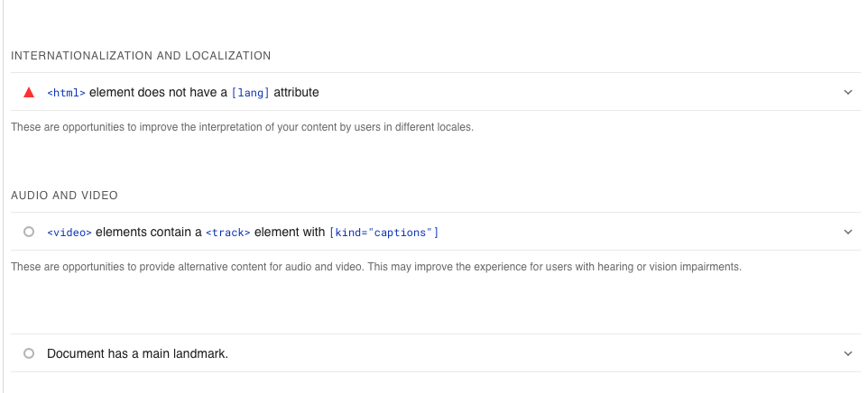Click the red triangle fail icon
Image resolution: width=868 pixels, height=393 pixels.
29,92
